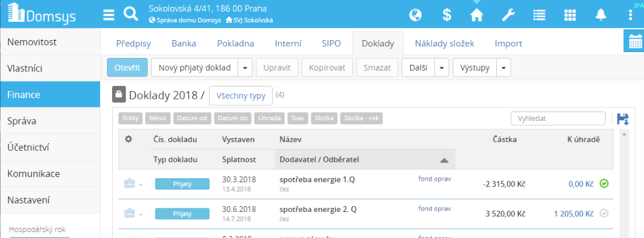Click the lock icon beside Doklady 2018
The width and height of the screenshot is (644, 238).
(118, 95)
